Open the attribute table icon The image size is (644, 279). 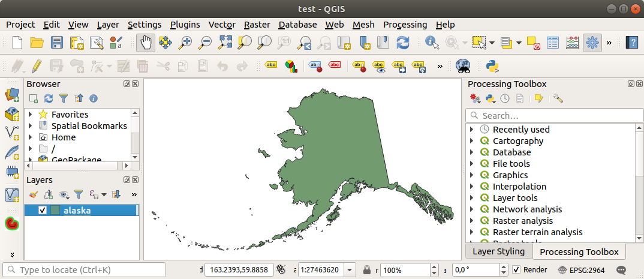[x=553, y=43]
